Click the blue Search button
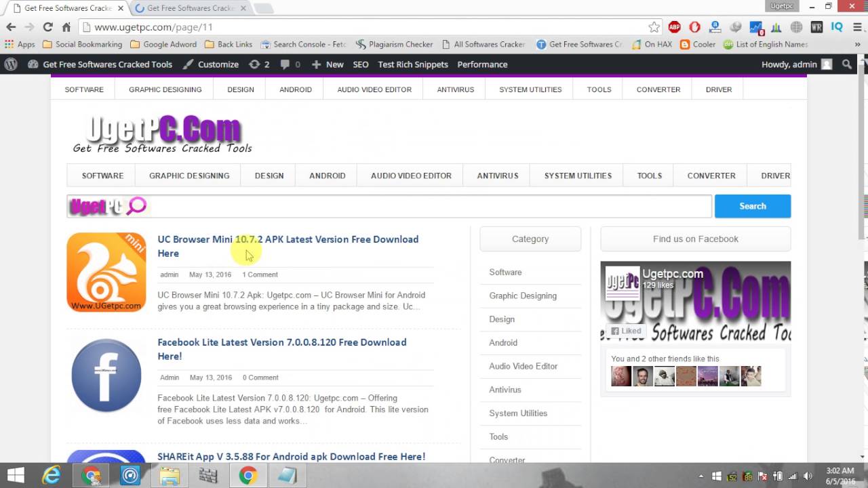 point(753,206)
